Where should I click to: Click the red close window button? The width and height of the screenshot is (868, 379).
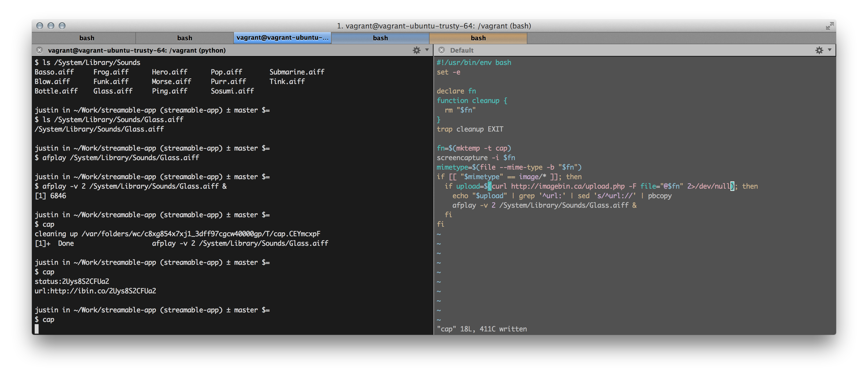(40, 26)
